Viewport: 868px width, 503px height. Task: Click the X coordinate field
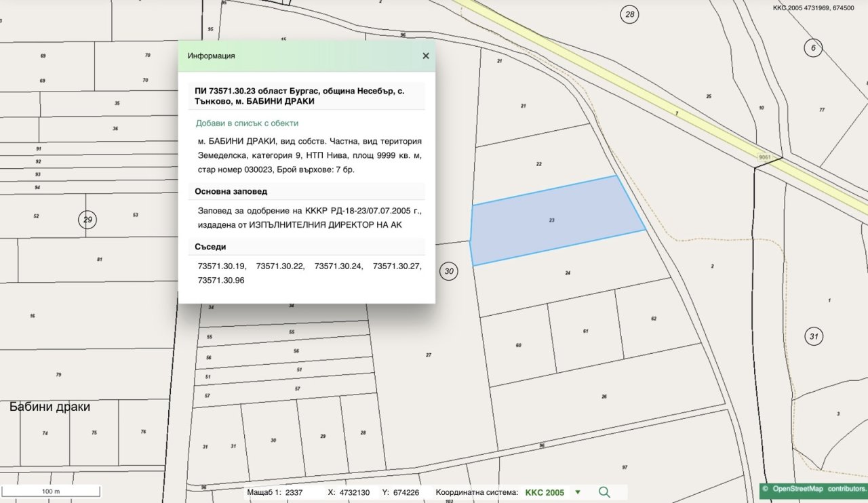pos(354,493)
